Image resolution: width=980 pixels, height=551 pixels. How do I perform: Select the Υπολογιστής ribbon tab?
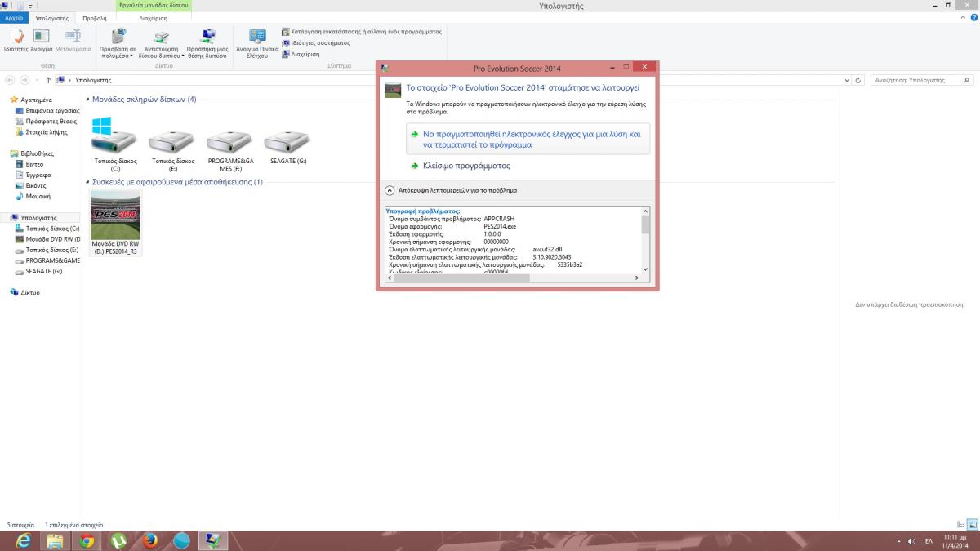52,17
